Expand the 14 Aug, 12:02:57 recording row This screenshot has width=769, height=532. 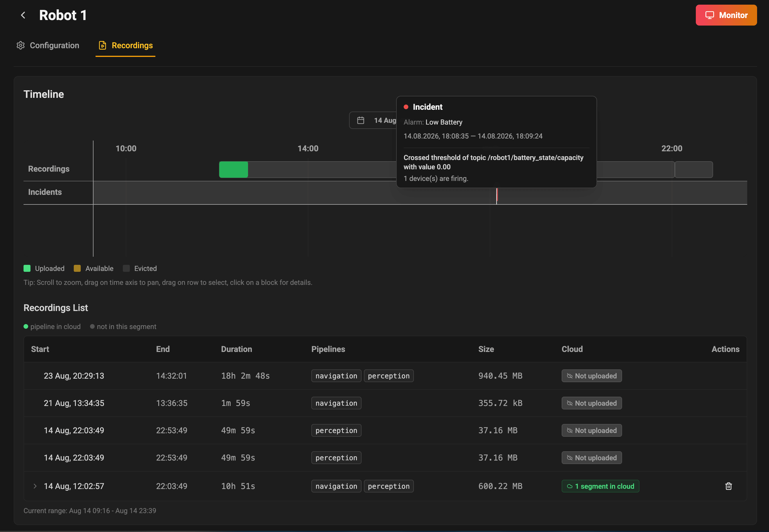35,486
